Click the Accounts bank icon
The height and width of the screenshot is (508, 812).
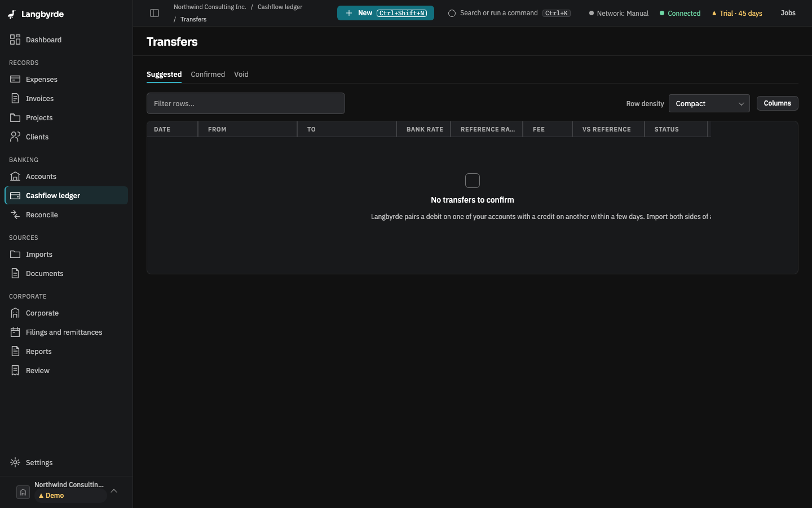pos(15,176)
